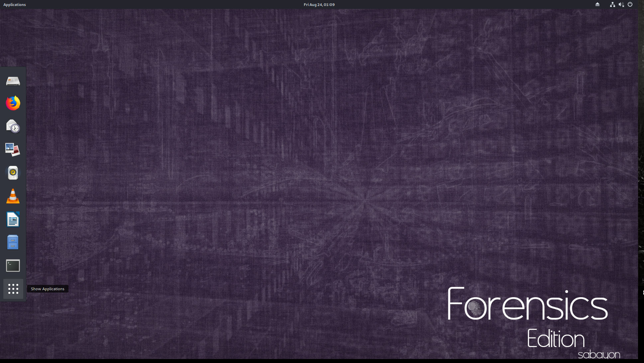Open the power menu icon
This screenshot has width=644, height=363.
pos(630,4)
